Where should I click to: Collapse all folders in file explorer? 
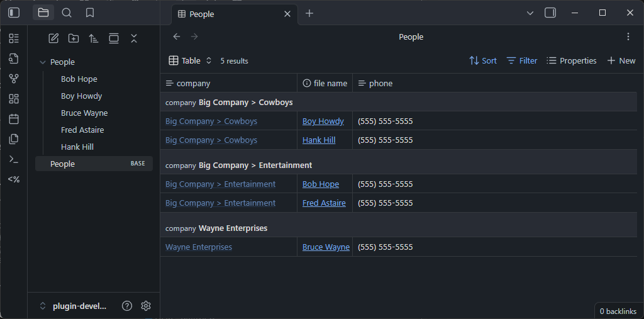click(x=134, y=38)
